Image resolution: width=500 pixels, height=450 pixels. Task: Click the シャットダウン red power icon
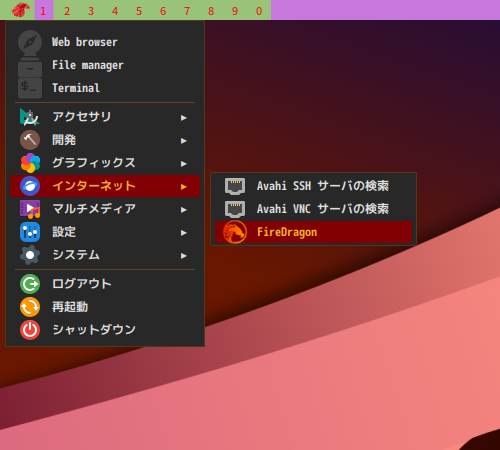(30, 330)
